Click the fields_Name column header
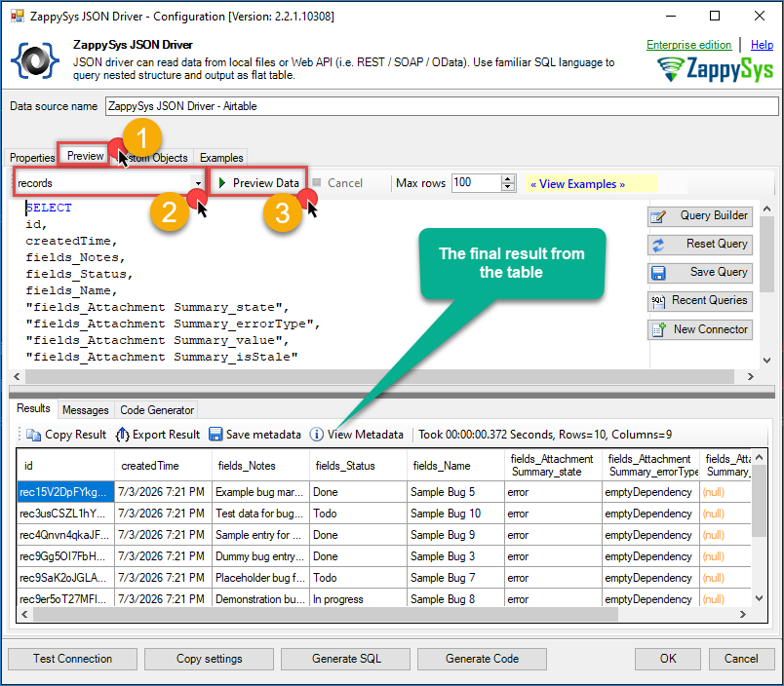The height and width of the screenshot is (686, 784). pos(455,466)
